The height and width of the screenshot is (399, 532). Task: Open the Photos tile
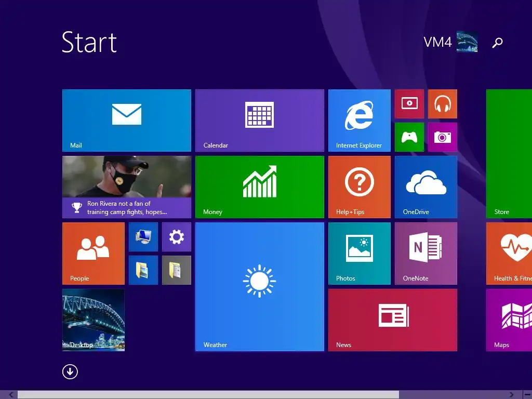click(360, 254)
